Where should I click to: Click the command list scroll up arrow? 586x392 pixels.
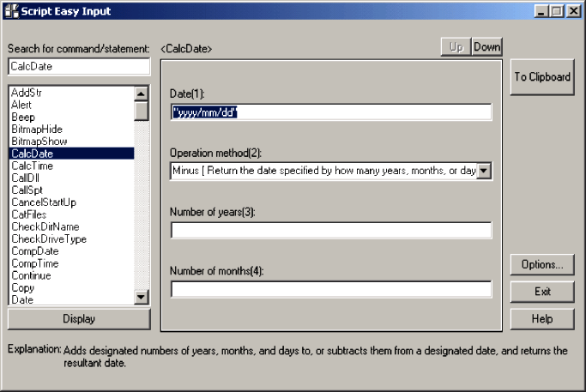tap(142, 93)
